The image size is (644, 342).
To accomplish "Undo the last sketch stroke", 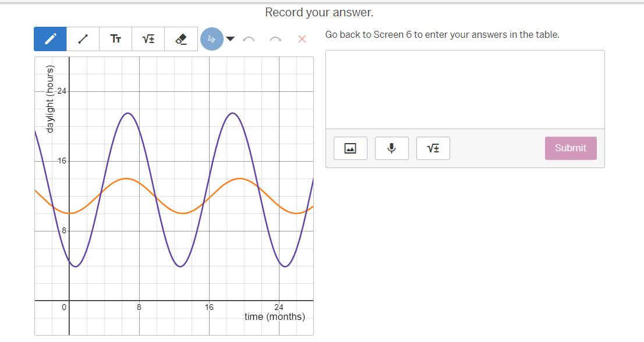I will click(x=249, y=38).
